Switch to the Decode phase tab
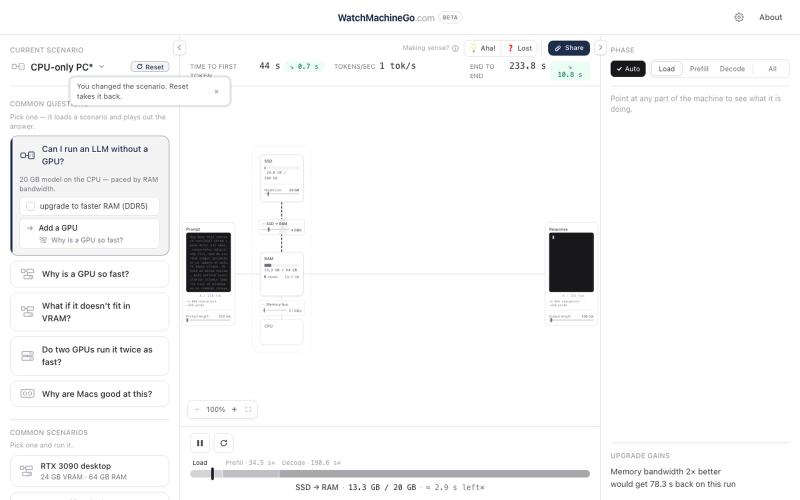This screenshot has height=500, width=800. pyautogui.click(x=732, y=69)
